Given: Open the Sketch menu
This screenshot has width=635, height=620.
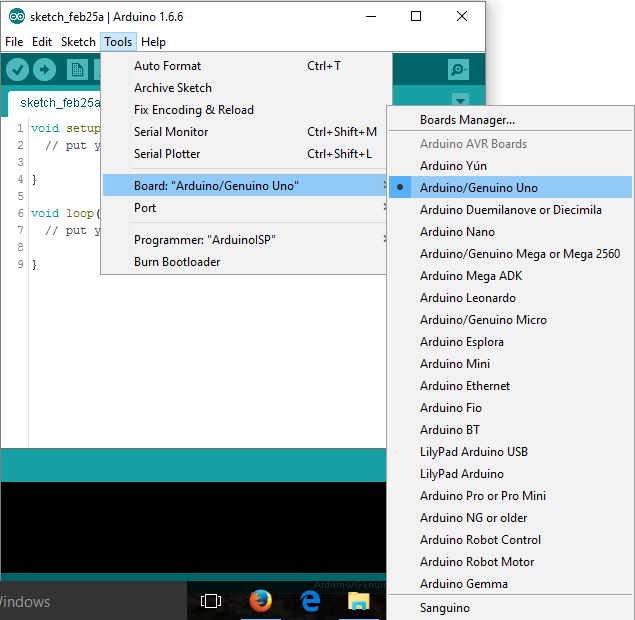Looking at the screenshot, I should (78, 42).
